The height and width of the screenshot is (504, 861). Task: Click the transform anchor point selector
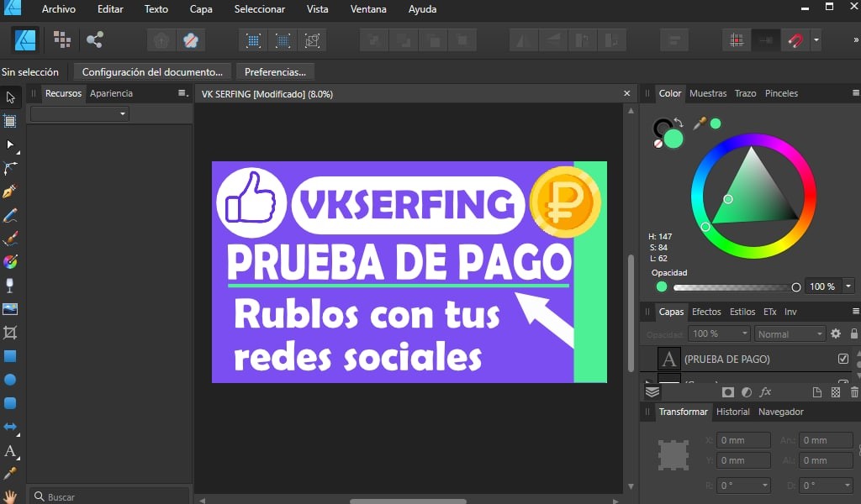673,454
